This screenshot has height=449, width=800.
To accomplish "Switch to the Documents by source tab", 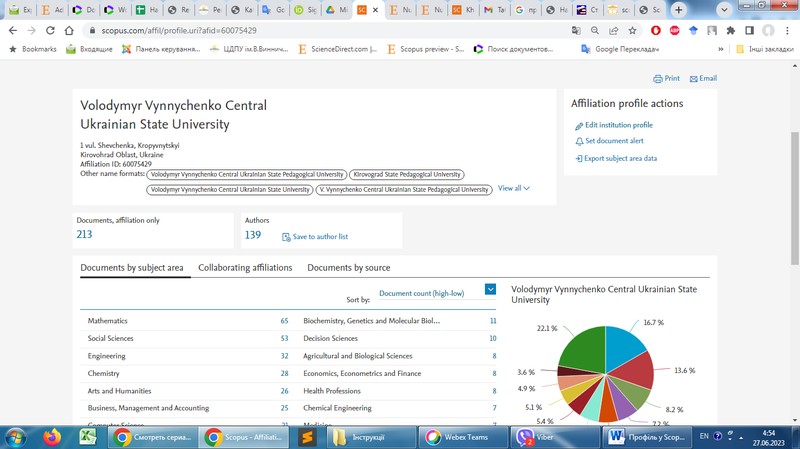I will pyautogui.click(x=348, y=268).
